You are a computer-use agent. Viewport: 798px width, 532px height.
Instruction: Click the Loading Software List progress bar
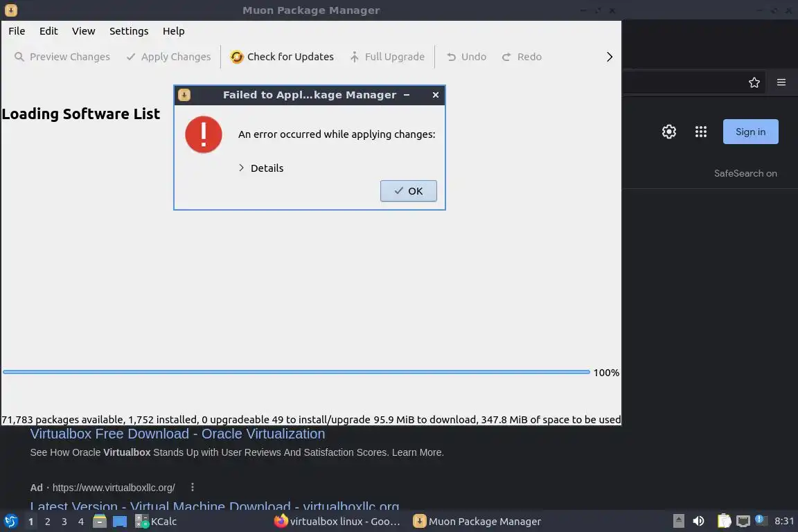click(296, 372)
